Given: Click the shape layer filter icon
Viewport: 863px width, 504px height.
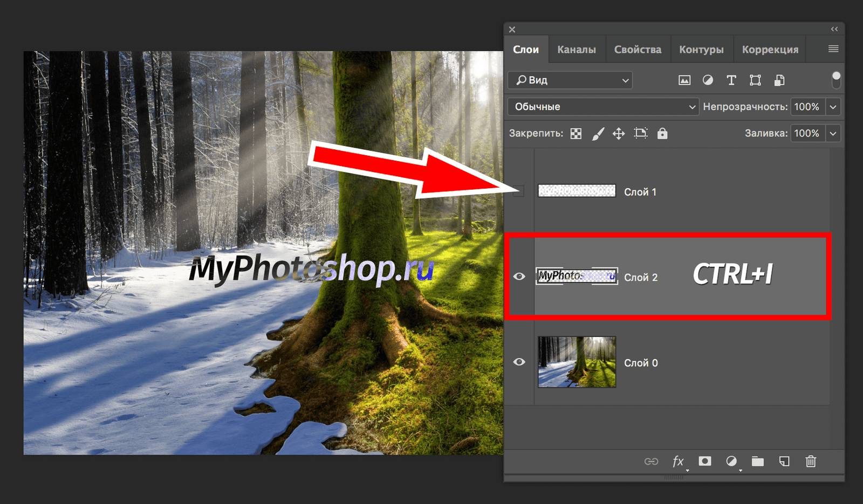Looking at the screenshot, I should pyautogui.click(x=755, y=80).
